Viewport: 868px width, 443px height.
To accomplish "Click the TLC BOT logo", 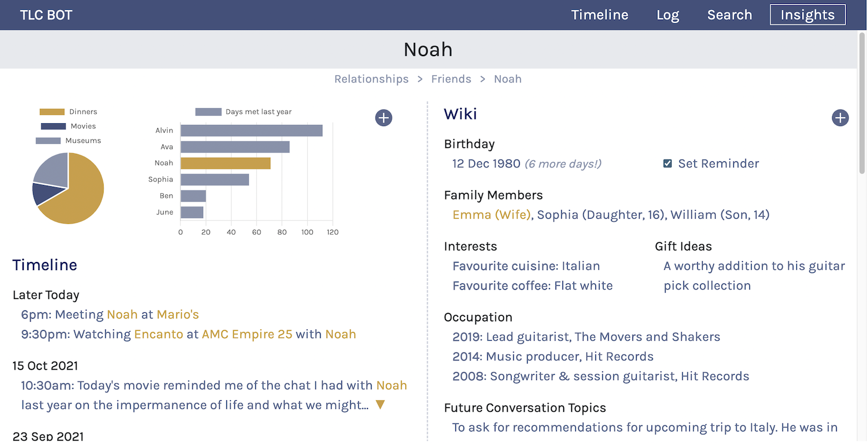I will coord(46,15).
